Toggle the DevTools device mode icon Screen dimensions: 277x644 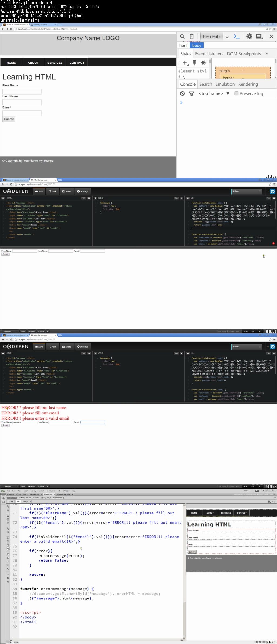click(192, 36)
